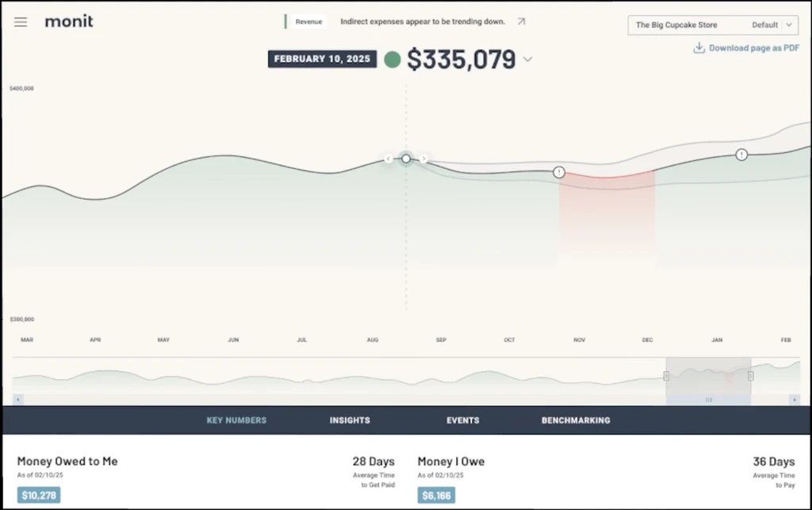The width and height of the screenshot is (812, 510).
Task: Click Download page as PDF link
Action: pyautogui.click(x=753, y=48)
